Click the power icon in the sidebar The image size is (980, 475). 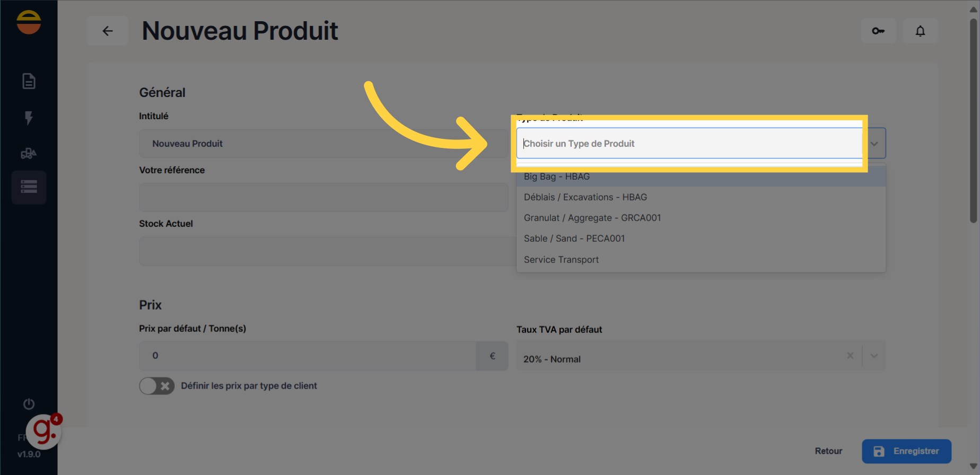pyautogui.click(x=29, y=404)
